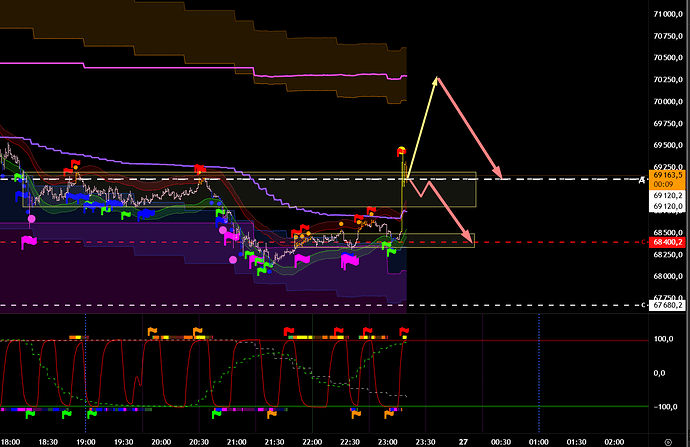Select the lower yellow rectangle near 68400
The width and height of the screenshot is (690, 447).
[440, 239]
